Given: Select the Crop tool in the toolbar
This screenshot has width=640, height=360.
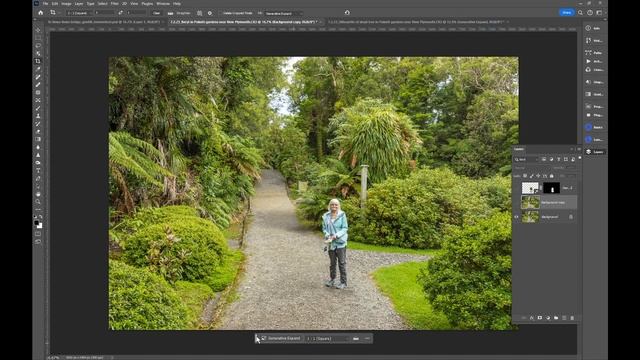Looking at the screenshot, I should click(38, 61).
